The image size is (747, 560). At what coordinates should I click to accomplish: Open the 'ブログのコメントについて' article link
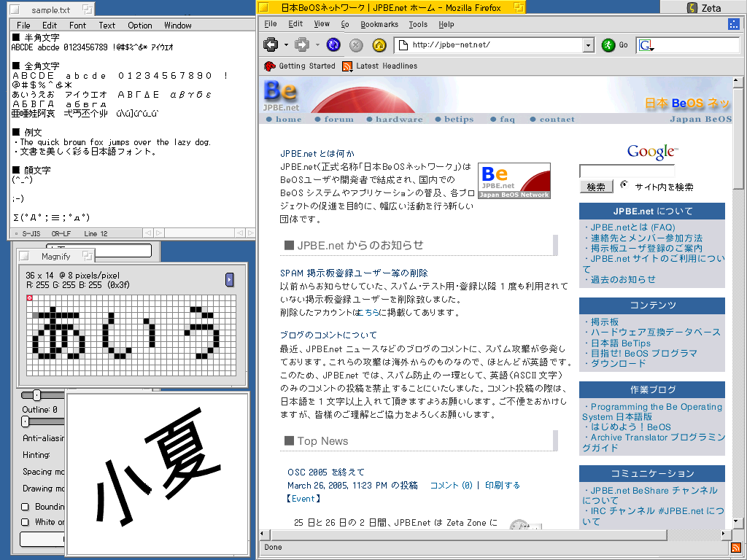328,335
